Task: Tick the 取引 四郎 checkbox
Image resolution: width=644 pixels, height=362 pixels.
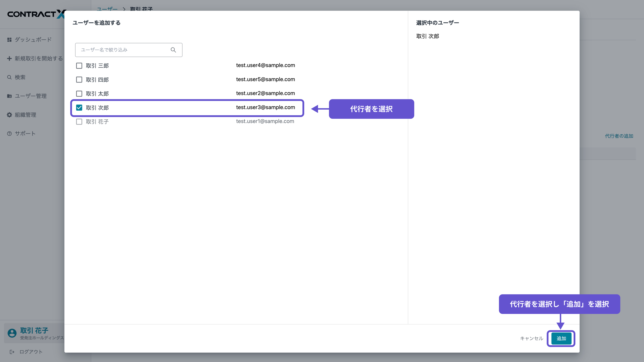Action: pyautogui.click(x=79, y=80)
